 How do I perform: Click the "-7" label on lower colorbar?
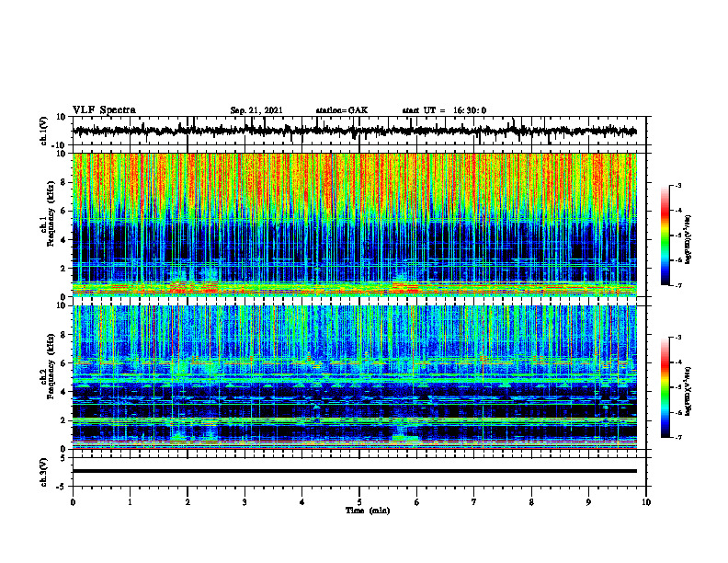click(678, 437)
